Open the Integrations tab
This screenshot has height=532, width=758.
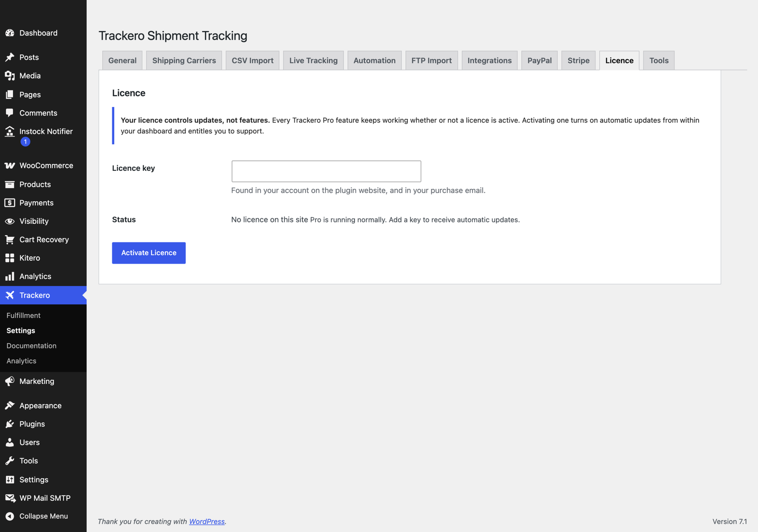click(489, 61)
